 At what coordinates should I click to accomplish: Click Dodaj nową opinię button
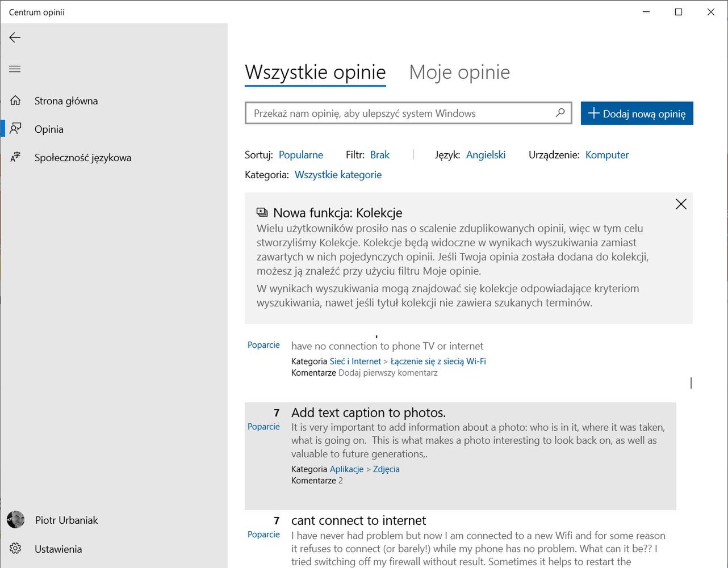click(637, 113)
